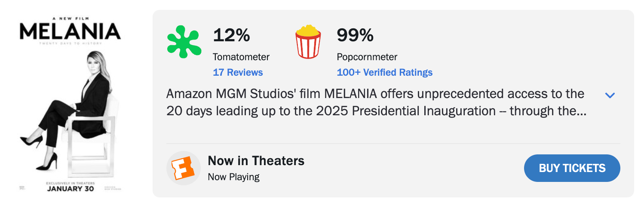Click the 12% Tomatometer score

[231, 35]
